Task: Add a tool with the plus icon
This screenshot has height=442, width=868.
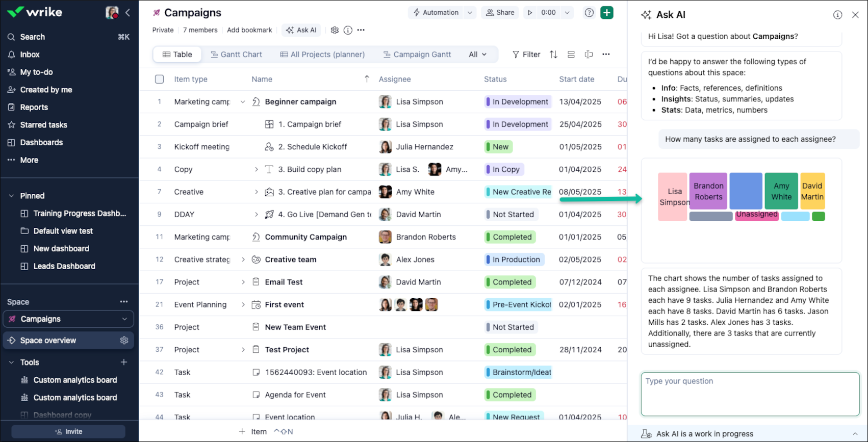Action: 124,362
